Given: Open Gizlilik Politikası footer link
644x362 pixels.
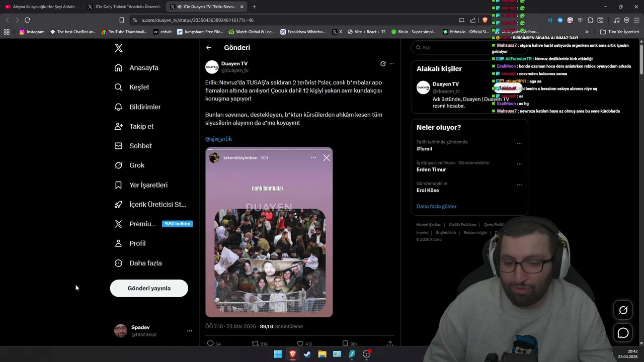Looking at the screenshot, I should (x=462, y=225).
